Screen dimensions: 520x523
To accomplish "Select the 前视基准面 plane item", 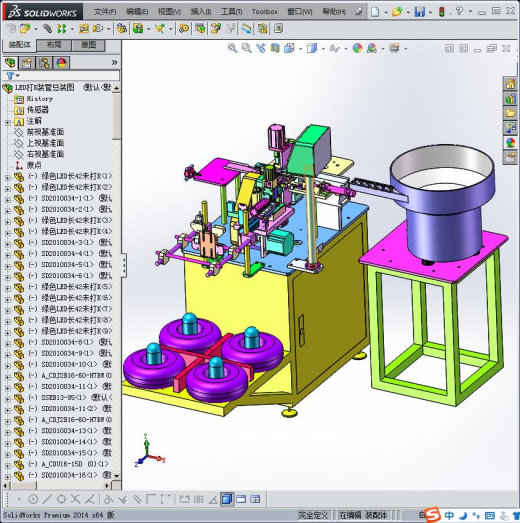I will tap(45, 132).
